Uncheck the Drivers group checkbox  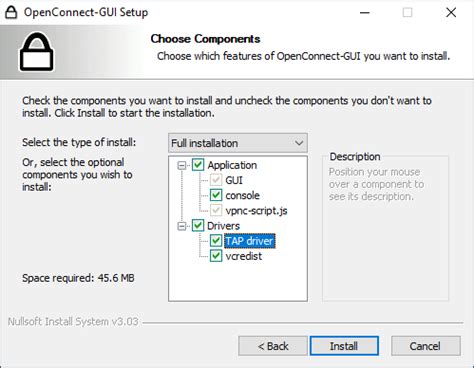point(198,226)
